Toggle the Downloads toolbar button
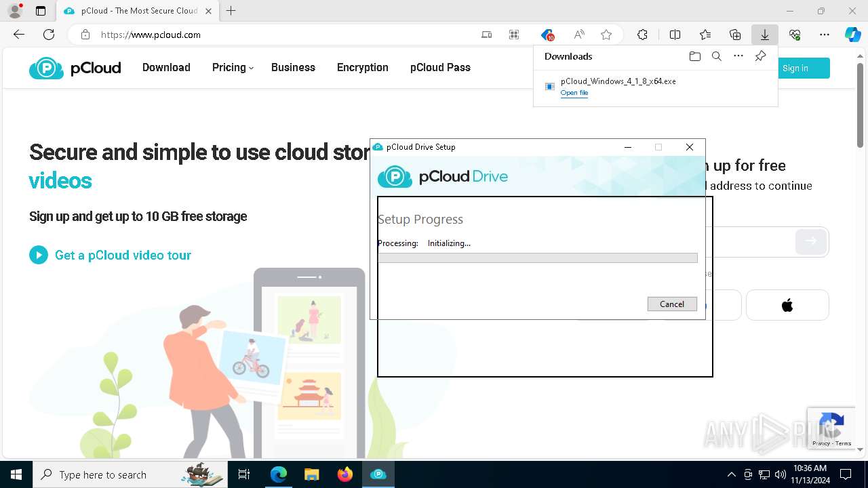 [765, 35]
